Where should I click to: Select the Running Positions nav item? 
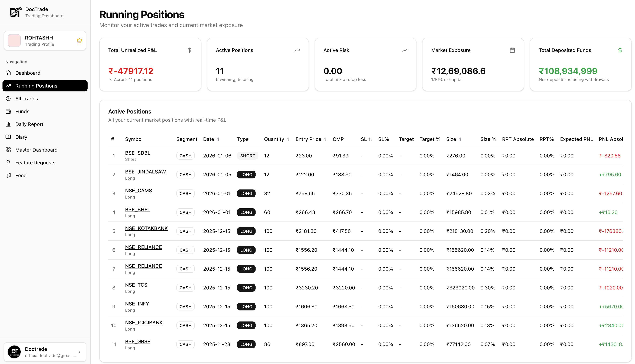click(36, 86)
